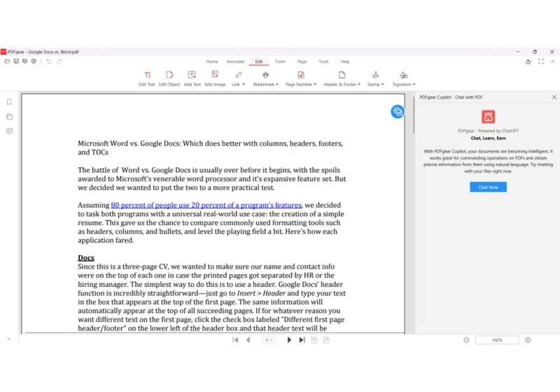The image size is (560, 392).
Task: Select the Edit tab
Action: [259, 62]
